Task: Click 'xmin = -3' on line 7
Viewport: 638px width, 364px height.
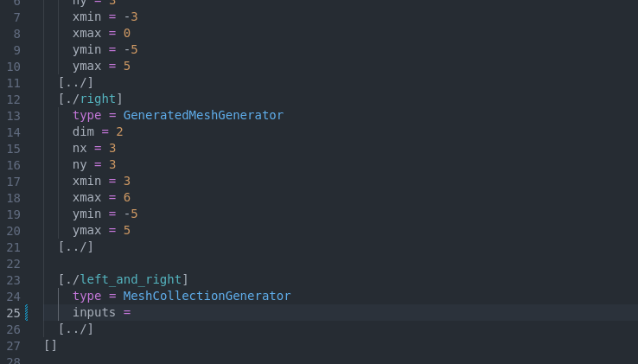Action: click(x=105, y=16)
